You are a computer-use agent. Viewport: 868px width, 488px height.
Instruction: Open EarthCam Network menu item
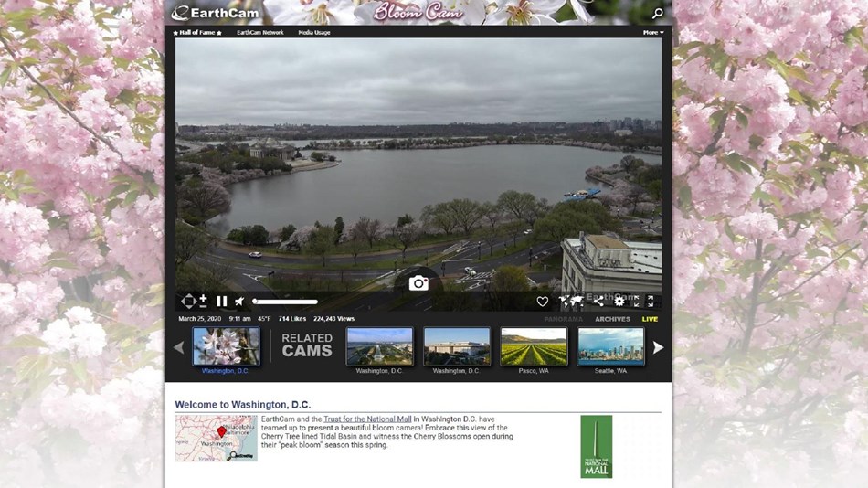coord(260,33)
